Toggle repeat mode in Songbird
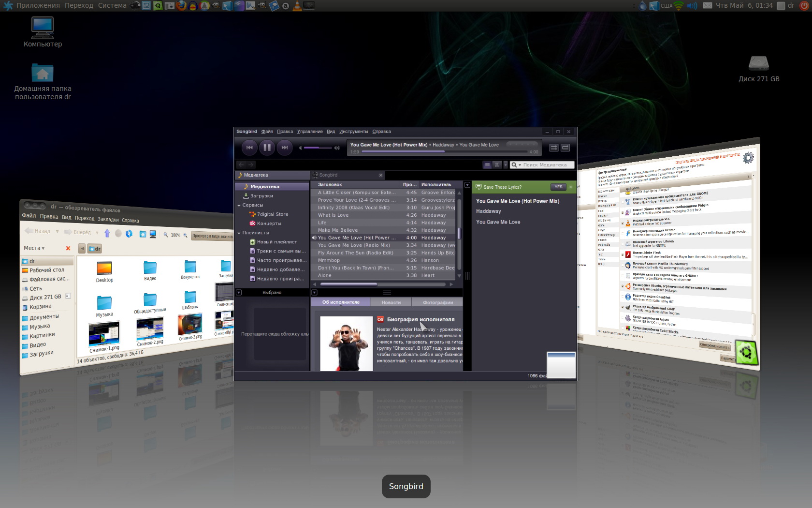The width and height of the screenshot is (812, 508). coord(565,148)
